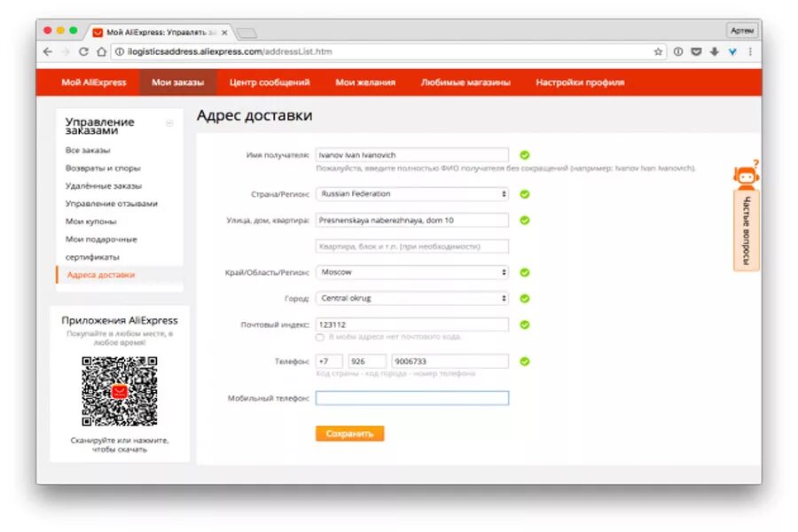Screen dimensions: 798x532
Task: Open the browser three-dot menu
Action: [x=750, y=52]
